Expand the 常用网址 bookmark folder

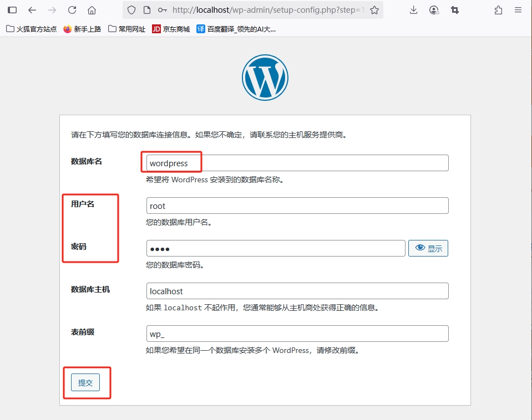tap(126, 29)
